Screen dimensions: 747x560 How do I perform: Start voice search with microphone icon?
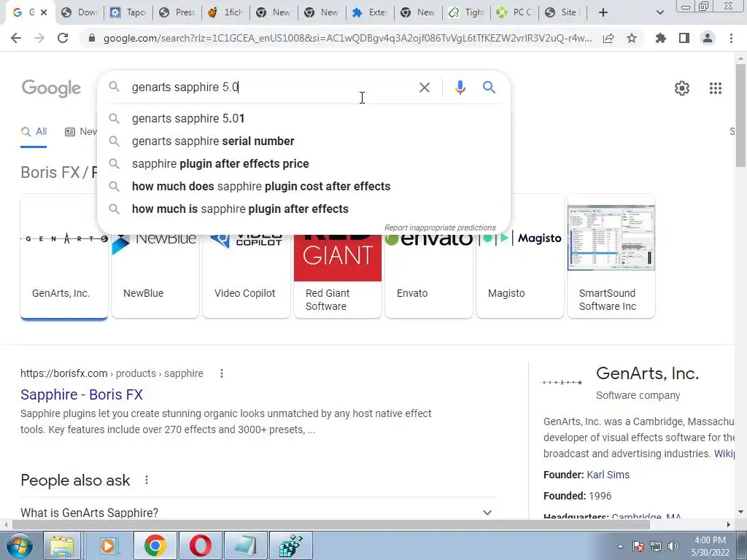[x=460, y=87]
